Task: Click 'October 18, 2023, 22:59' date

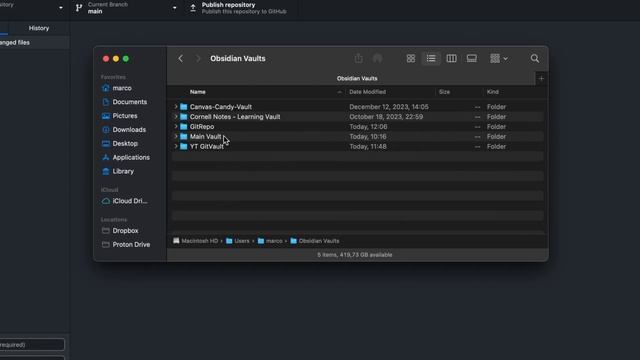Action: pyautogui.click(x=386, y=117)
